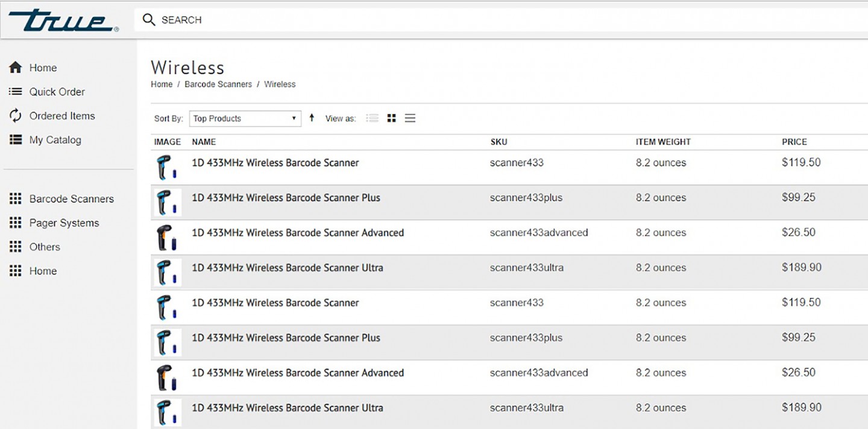Screen dimensions: 868x429
Task: Open the Search magnifier icon
Action: pos(148,19)
